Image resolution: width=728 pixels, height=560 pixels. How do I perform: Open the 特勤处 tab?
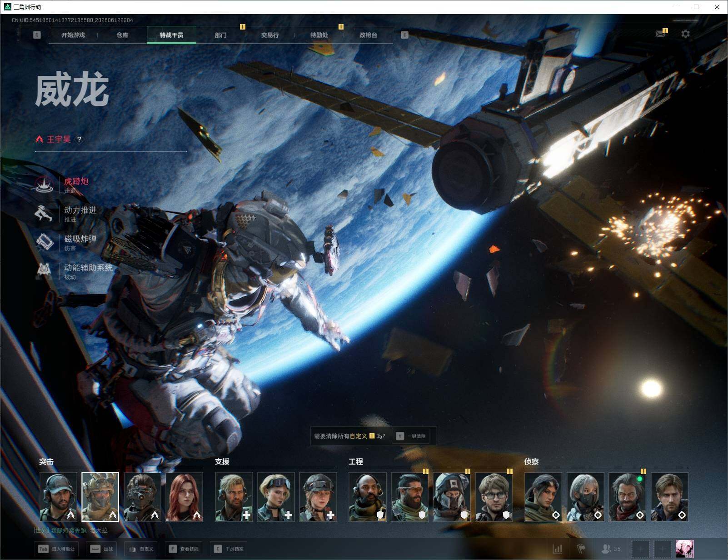319,35
